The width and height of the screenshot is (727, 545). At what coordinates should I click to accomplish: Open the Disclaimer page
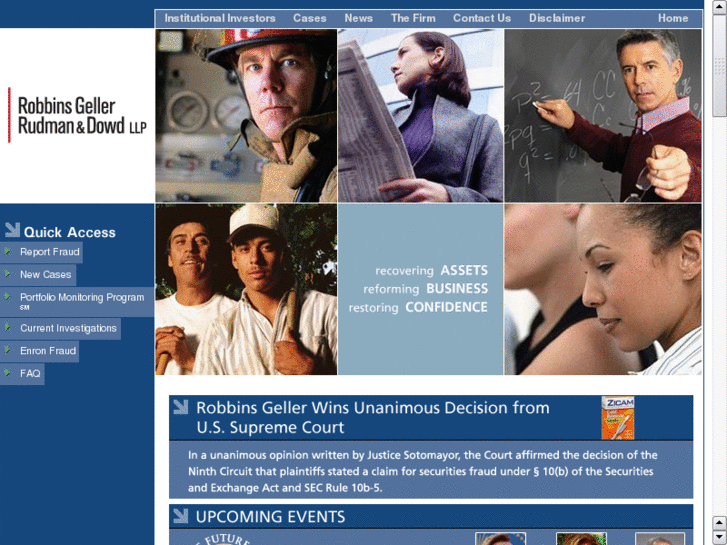(x=557, y=19)
